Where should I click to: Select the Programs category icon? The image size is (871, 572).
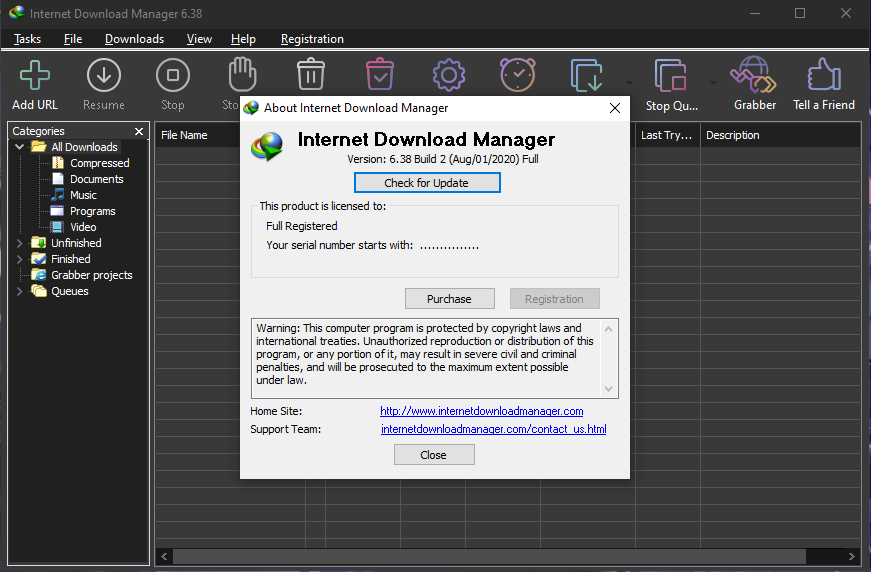coord(57,211)
